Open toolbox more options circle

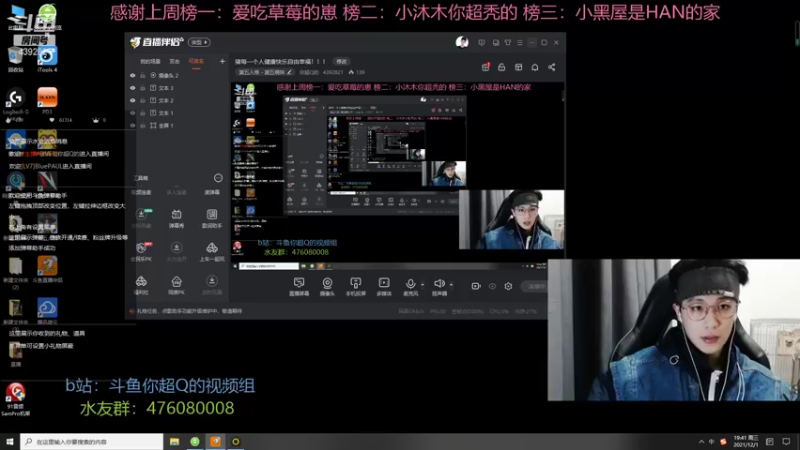218,178
